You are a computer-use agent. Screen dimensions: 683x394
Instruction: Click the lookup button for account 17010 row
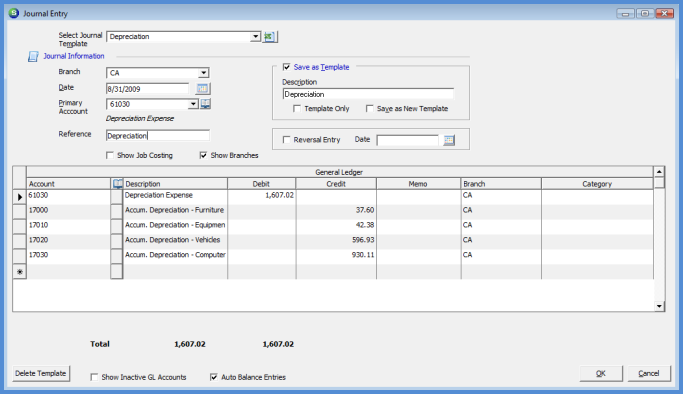coord(117,227)
